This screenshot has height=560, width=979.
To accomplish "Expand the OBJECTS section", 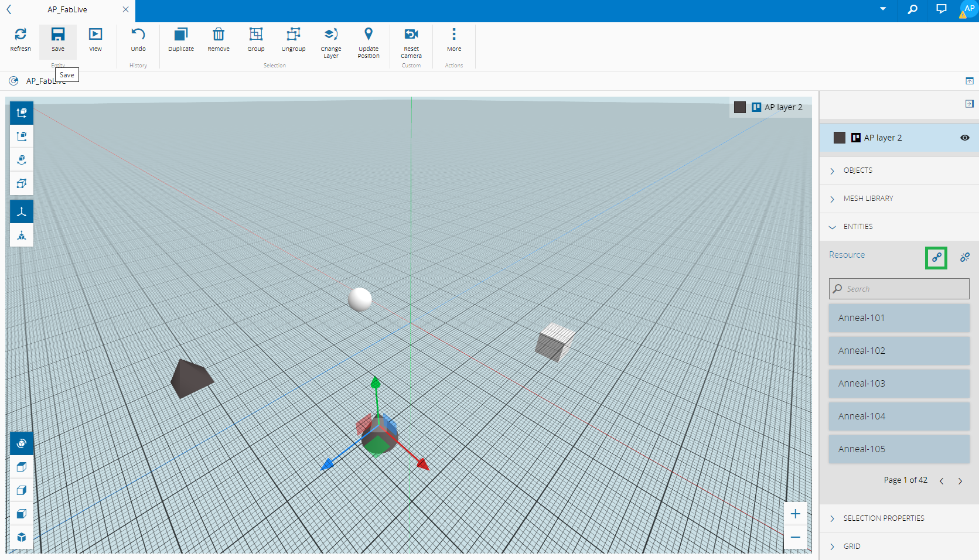I will pos(858,170).
